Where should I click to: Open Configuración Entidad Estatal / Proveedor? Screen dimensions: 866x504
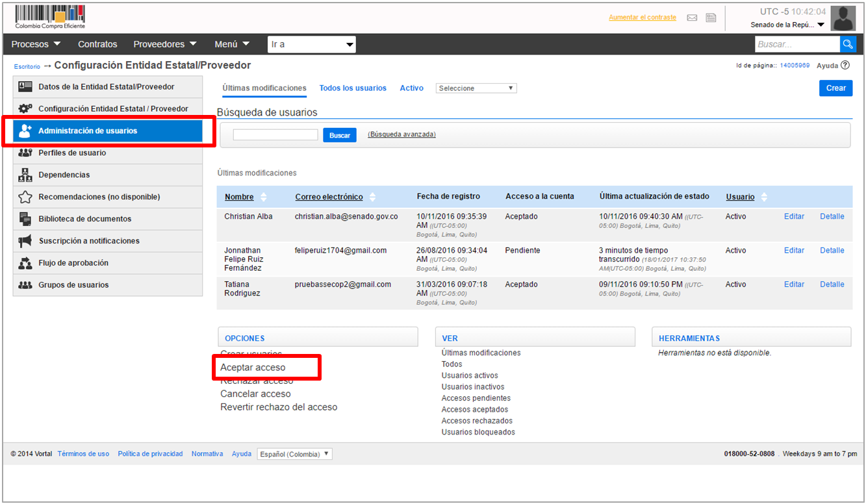pyautogui.click(x=108, y=108)
